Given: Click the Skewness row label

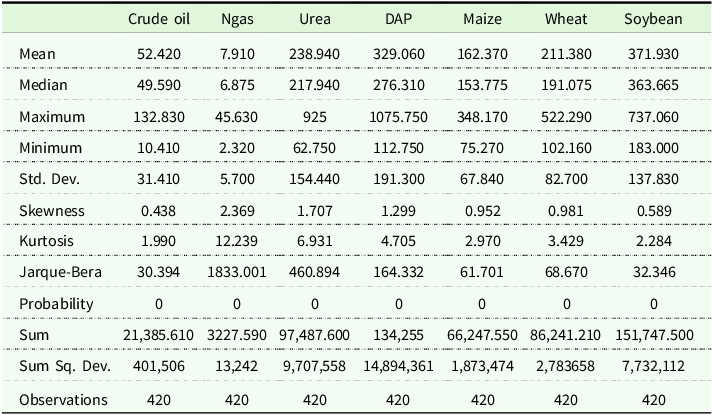Looking at the screenshot, I should point(50,210).
